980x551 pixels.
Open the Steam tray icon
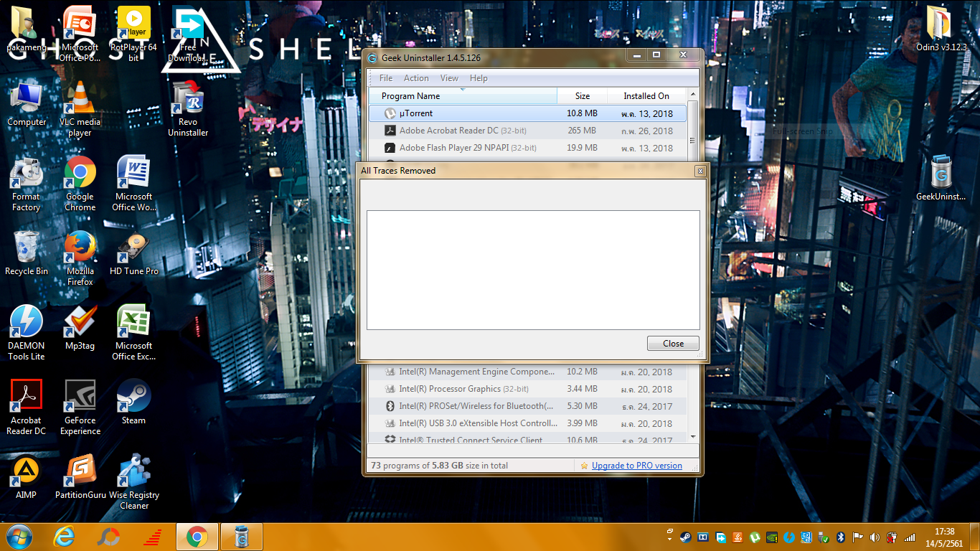click(x=686, y=537)
